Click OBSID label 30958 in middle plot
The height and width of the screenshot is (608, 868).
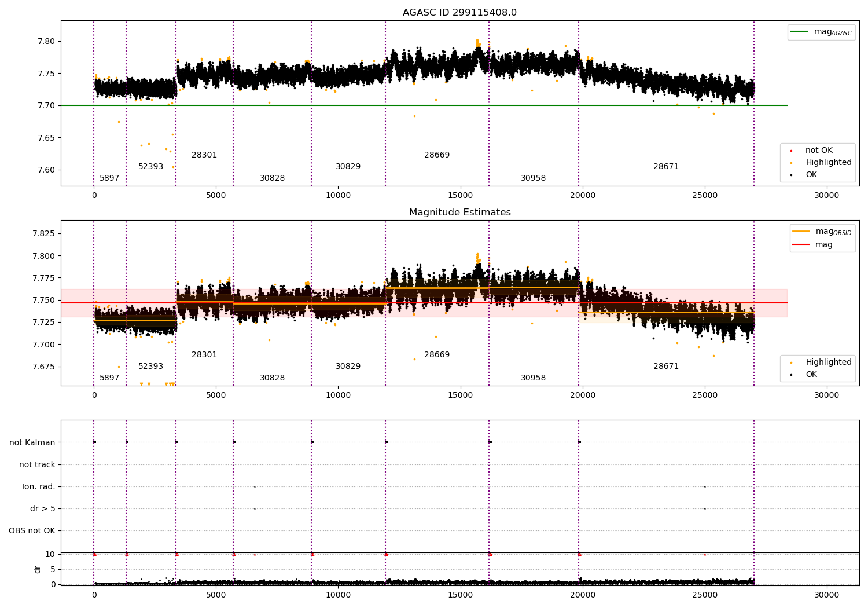(533, 378)
